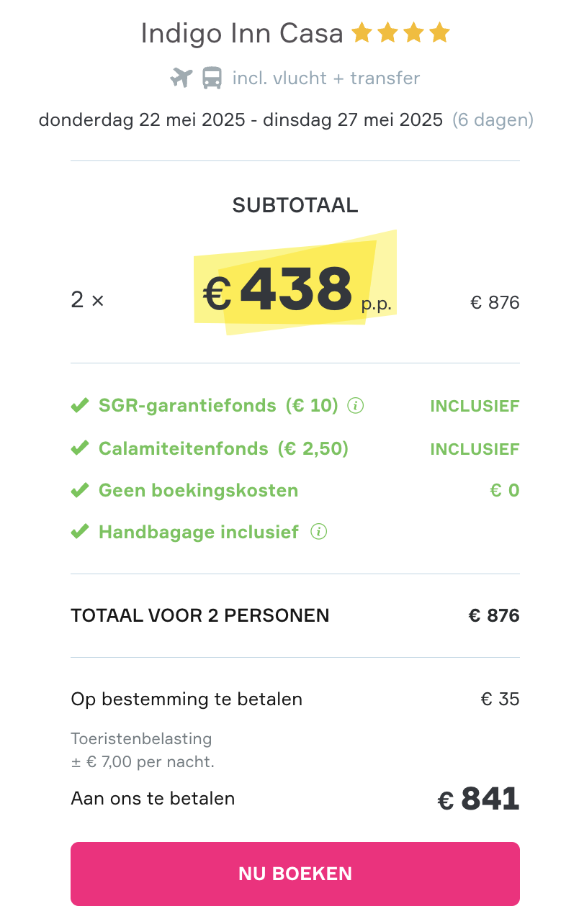This screenshot has width=579, height=924.
Task: Open Handbagage inclusief info icon
Action: click(x=318, y=532)
